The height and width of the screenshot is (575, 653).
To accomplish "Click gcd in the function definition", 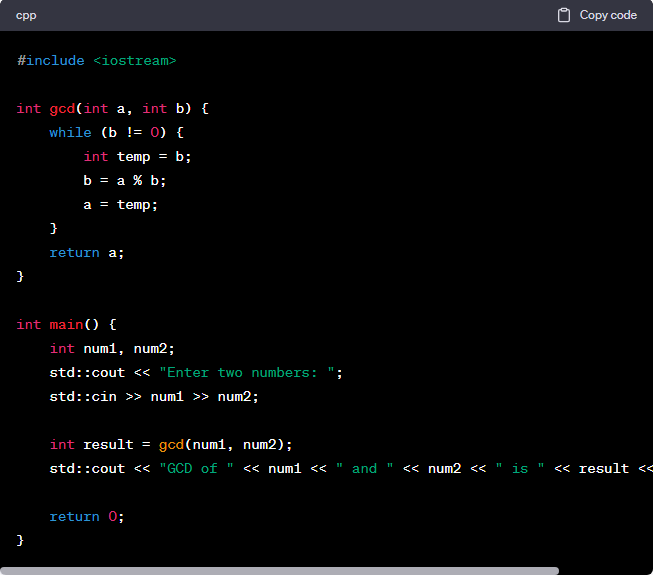I will pos(62,109).
